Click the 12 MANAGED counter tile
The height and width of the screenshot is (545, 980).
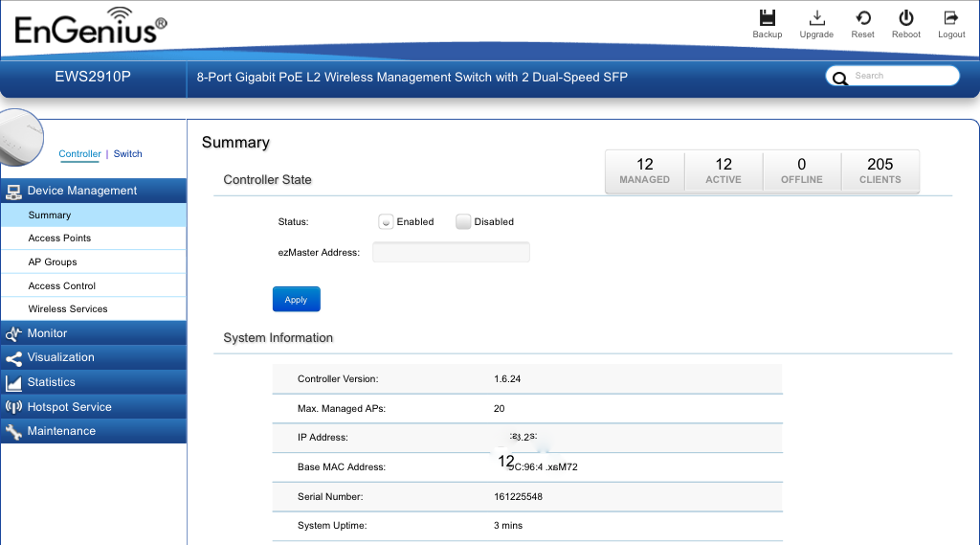coord(644,170)
